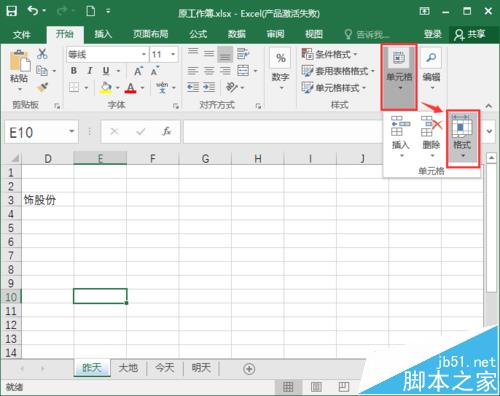Click the Copy icon in clipboard group
500x396 pixels.
click(x=42, y=71)
